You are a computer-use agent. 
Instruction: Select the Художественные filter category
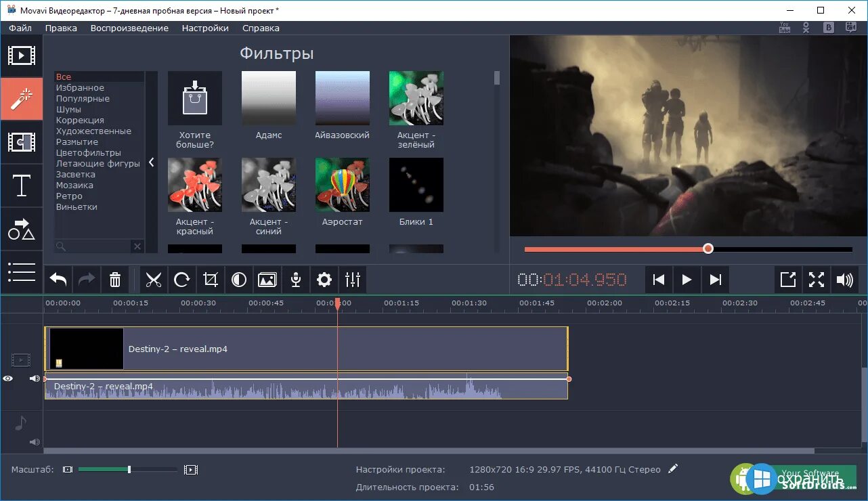pyautogui.click(x=99, y=131)
